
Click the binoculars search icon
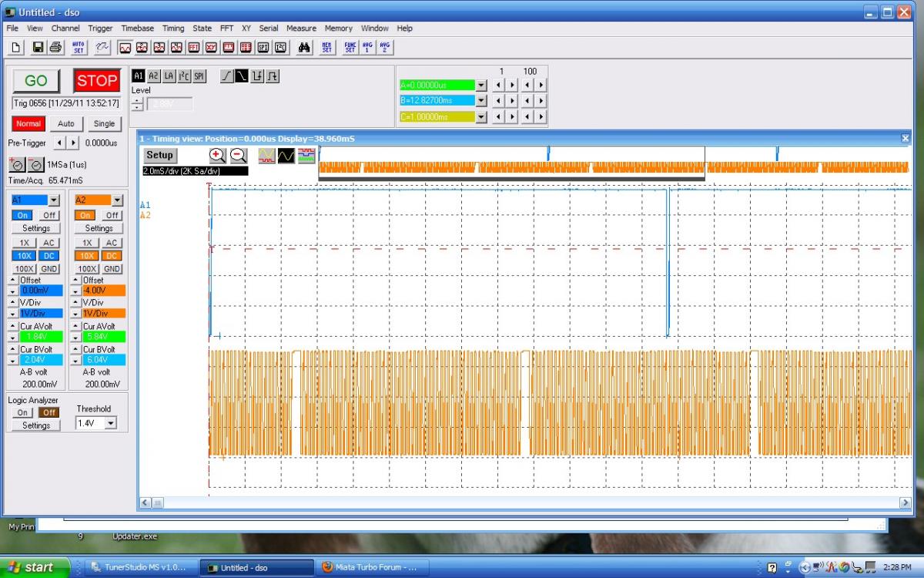point(304,47)
